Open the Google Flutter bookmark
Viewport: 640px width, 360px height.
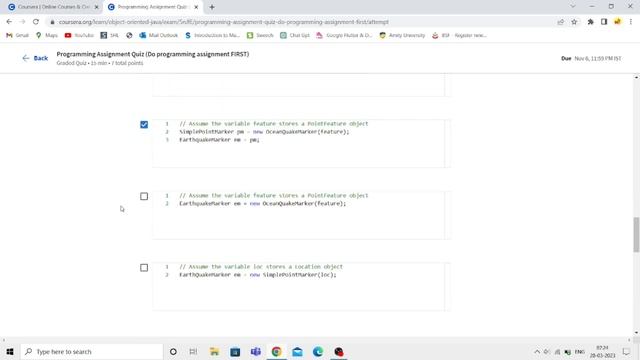click(344, 36)
